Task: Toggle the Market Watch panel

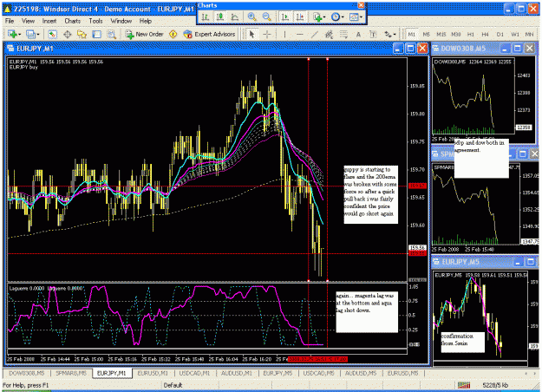Action: click(52, 34)
